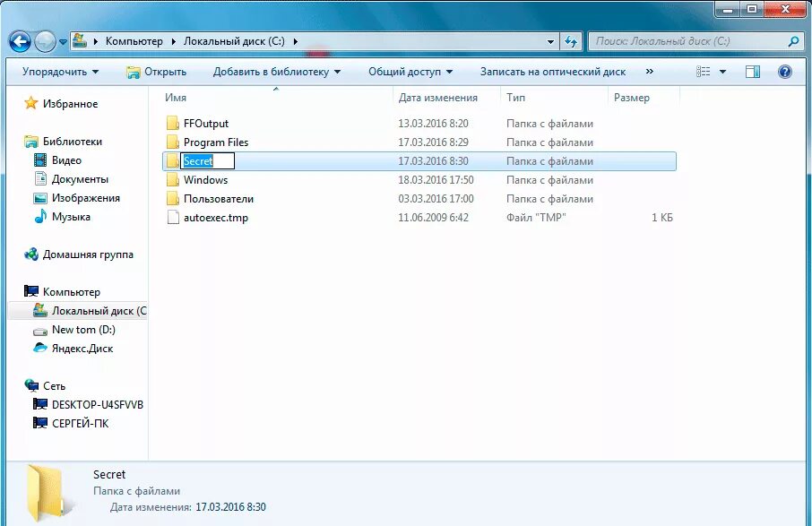Click the Документы library icon

40,178
